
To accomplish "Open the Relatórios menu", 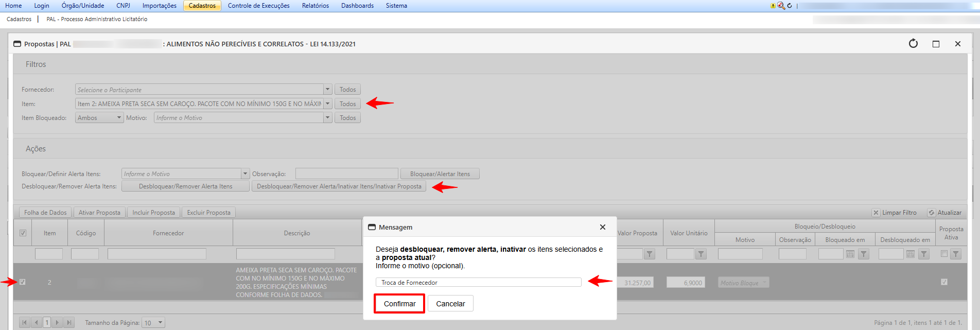I will coord(315,6).
